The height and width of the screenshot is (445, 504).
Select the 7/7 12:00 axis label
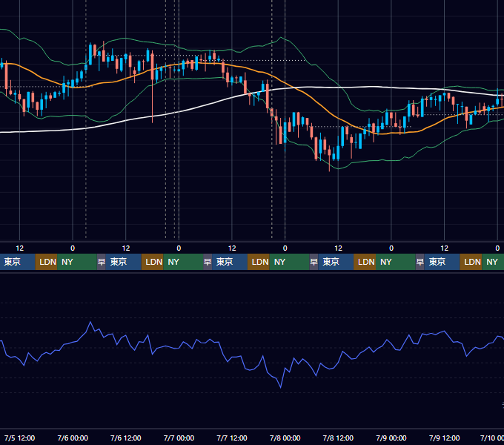point(232,438)
